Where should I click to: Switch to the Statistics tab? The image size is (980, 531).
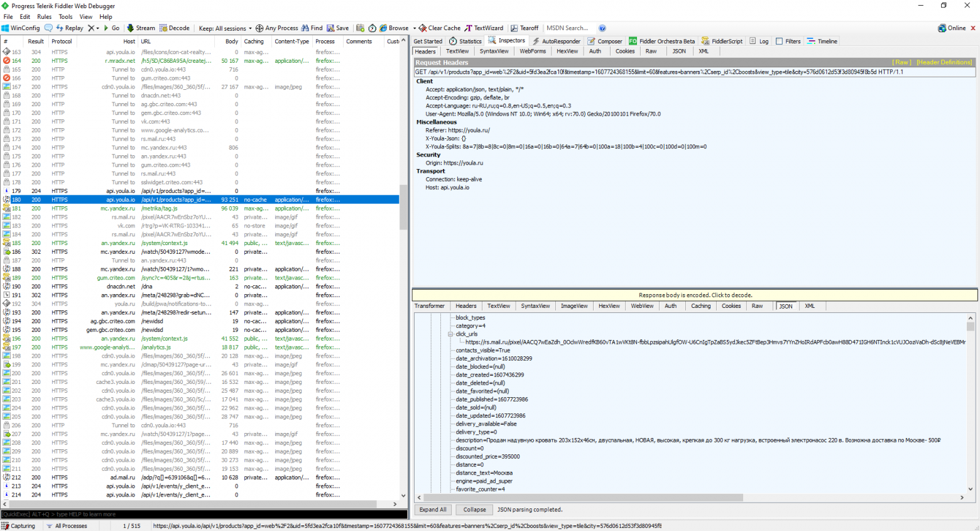coord(465,41)
